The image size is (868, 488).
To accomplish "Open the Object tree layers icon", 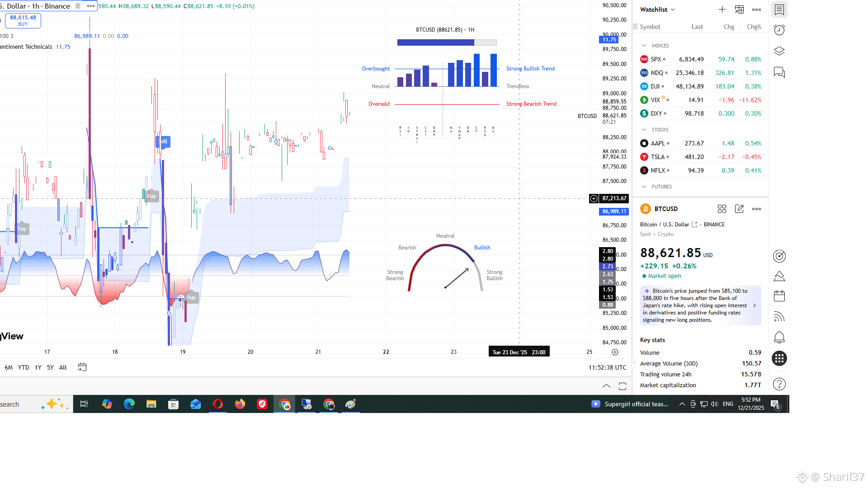I will [779, 51].
